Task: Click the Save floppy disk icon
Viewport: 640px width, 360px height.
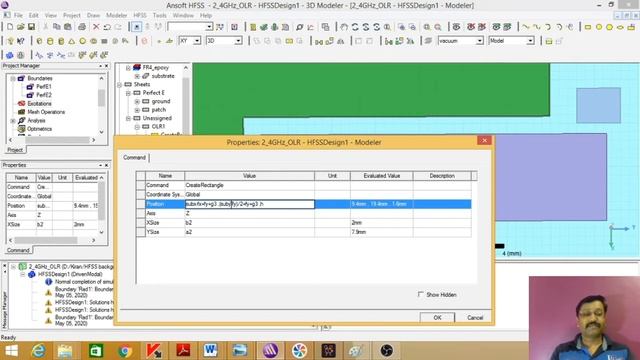Action: click(x=31, y=27)
